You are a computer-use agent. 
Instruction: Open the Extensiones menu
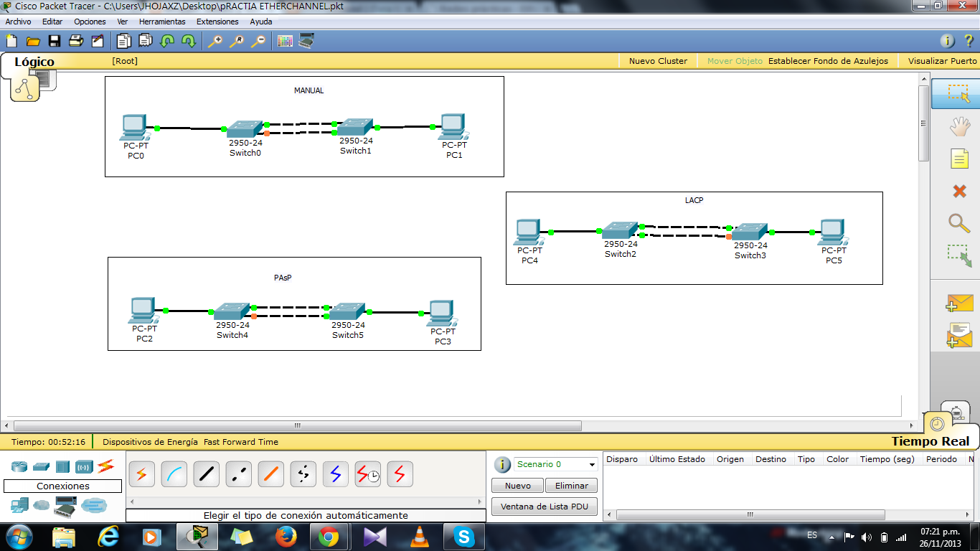pos(217,22)
